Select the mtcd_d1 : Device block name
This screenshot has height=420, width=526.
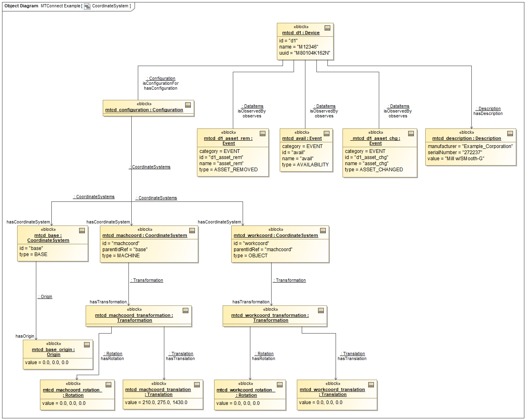tap(301, 33)
